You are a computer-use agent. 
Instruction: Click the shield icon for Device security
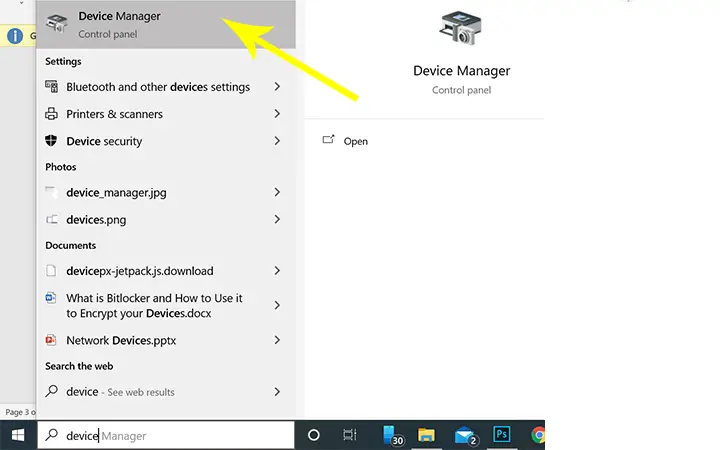click(x=51, y=141)
